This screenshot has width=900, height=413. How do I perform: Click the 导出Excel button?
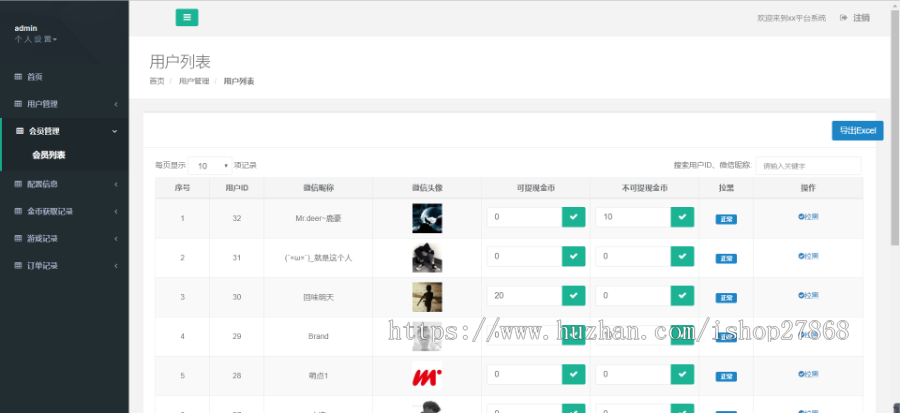point(858,131)
